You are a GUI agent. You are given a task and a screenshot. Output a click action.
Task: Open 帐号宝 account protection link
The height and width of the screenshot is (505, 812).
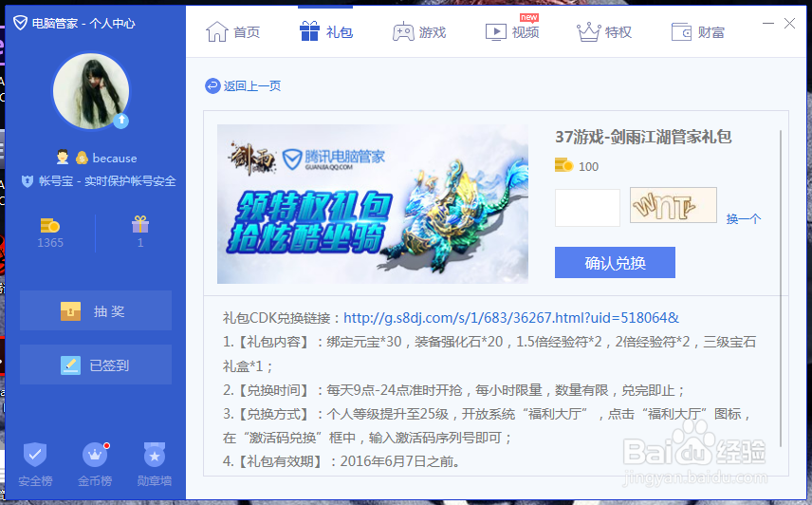(107, 181)
